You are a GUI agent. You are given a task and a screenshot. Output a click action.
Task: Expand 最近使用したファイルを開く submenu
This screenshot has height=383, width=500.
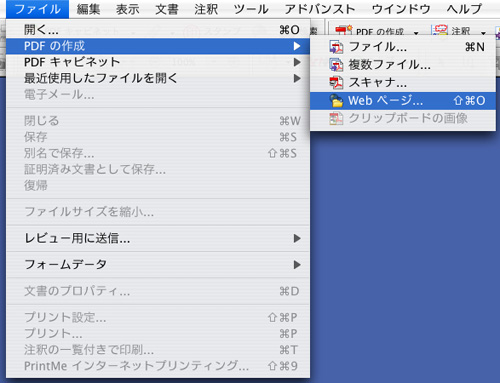158,79
